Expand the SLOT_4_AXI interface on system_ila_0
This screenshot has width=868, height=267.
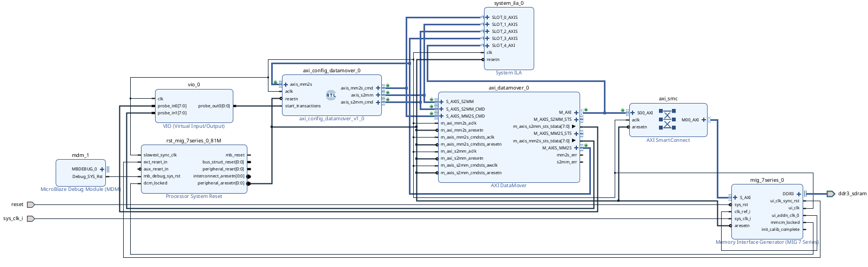tap(487, 45)
